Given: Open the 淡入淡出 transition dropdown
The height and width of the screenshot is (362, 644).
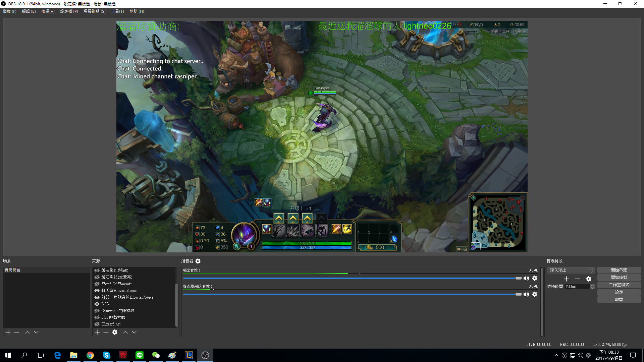Looking at the screenshot, I should point(571,270).
